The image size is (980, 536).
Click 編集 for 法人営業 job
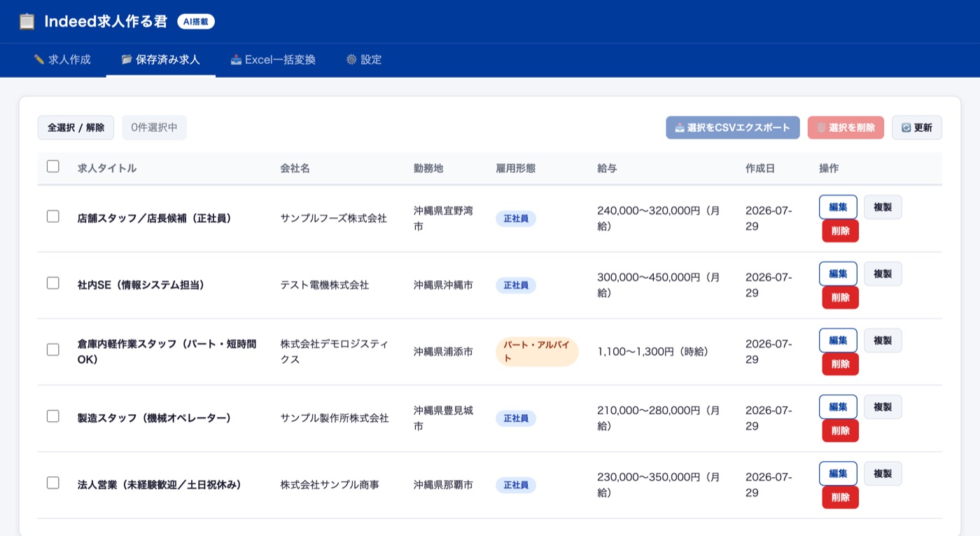point(838,474)
